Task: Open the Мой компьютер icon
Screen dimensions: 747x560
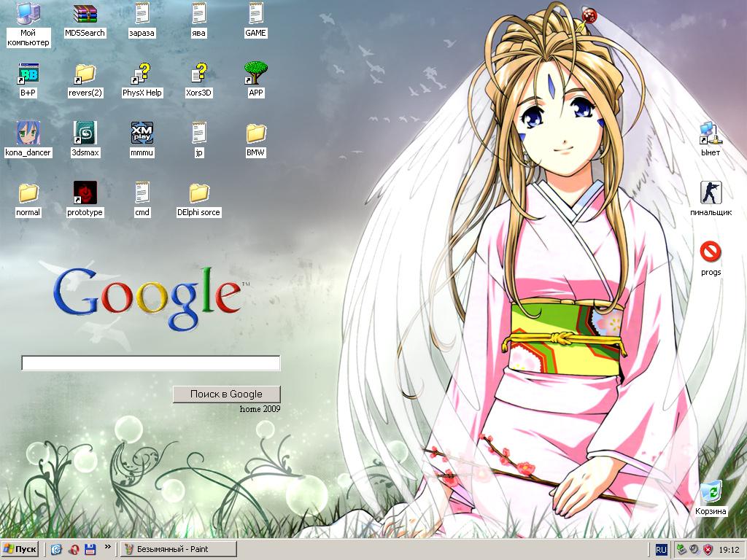Action: (28, 14)
